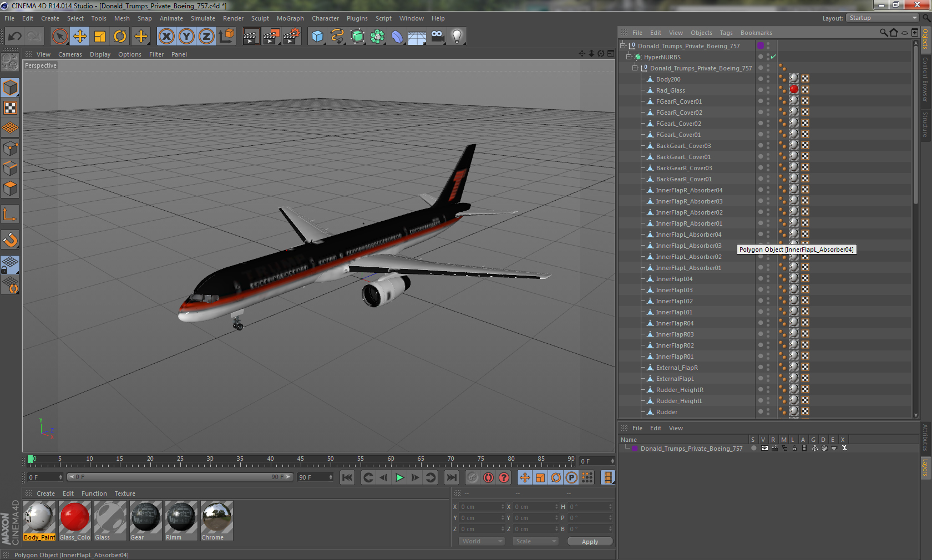This screenshot has height=560, width=932.
Task: Add a Floor environment object
Action: 417,37
